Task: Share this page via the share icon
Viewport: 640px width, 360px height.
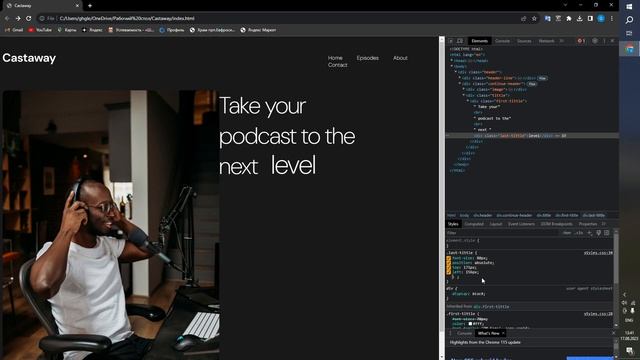Action: 524,18
